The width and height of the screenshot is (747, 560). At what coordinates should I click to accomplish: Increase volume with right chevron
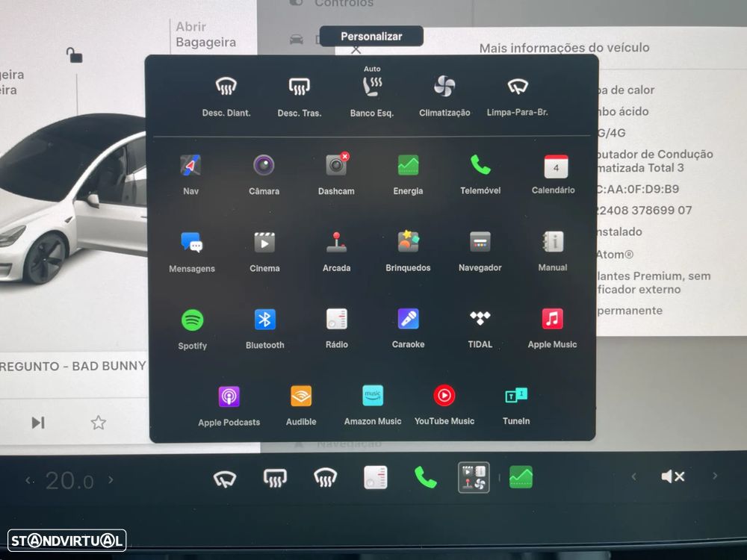coord(715,476)
